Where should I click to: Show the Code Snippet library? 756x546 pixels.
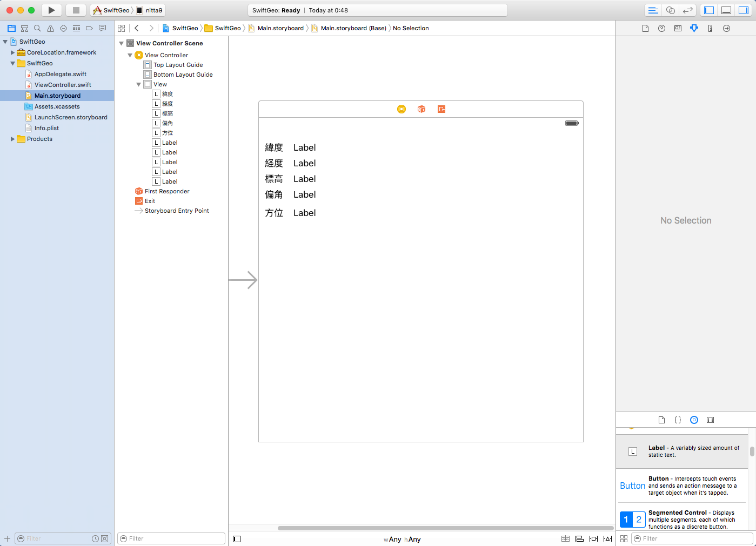click(678, 420)
